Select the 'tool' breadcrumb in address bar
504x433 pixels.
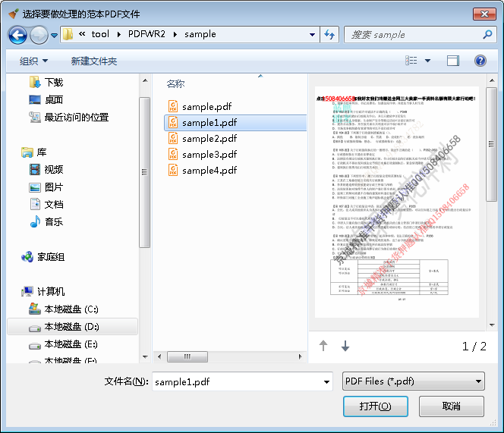click(x=100, y=34)
